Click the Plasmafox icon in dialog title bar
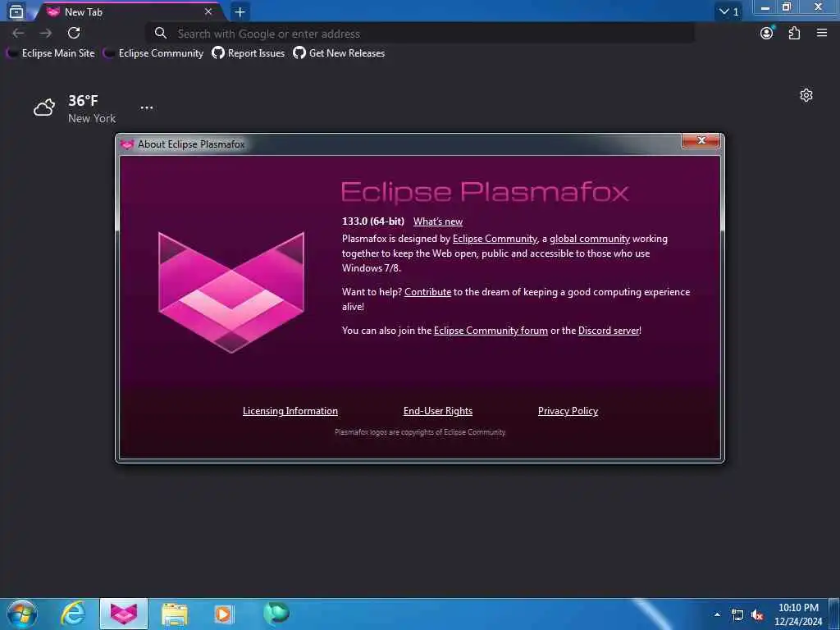This screenshot has width=840, height=630. (x=127, y=144)
